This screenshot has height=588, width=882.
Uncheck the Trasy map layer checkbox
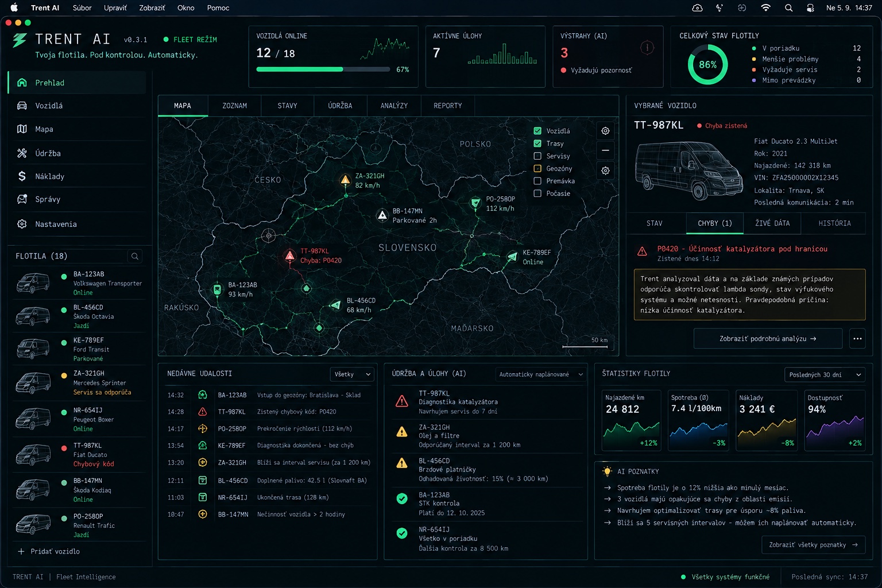(x=537, y=144)
